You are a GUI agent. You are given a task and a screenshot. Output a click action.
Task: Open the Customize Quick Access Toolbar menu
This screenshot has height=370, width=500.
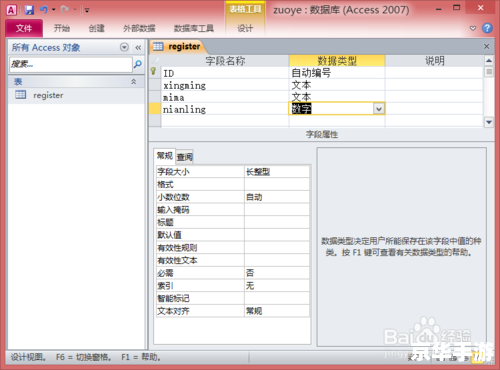point(87,10)
